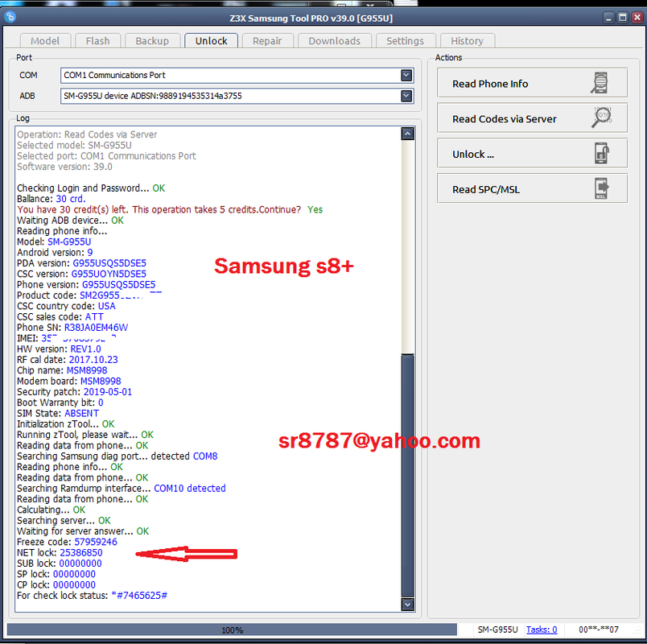Screen dimensions: 647x644
Task: Click the Z3X app icon in title bar
Action: (x=10, y=17)
